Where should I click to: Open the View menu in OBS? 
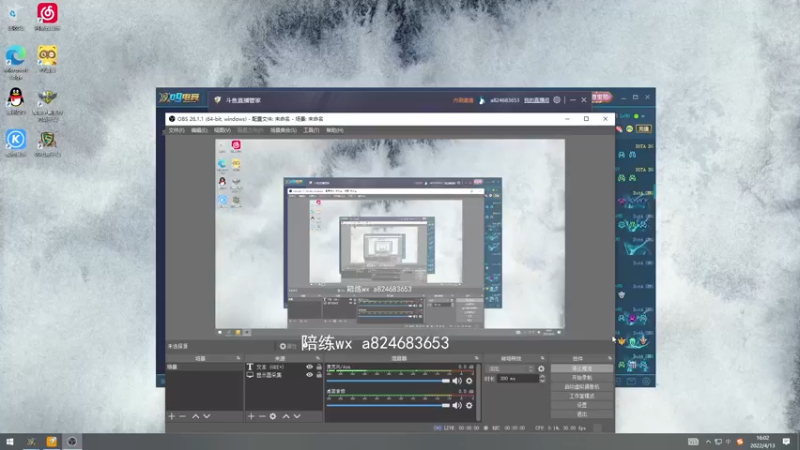tap(222, 131)
